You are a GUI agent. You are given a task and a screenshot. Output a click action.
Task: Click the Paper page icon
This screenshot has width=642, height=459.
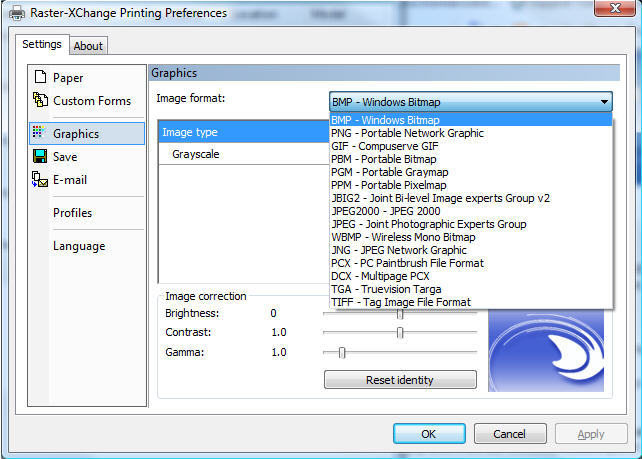coord(40,77)
